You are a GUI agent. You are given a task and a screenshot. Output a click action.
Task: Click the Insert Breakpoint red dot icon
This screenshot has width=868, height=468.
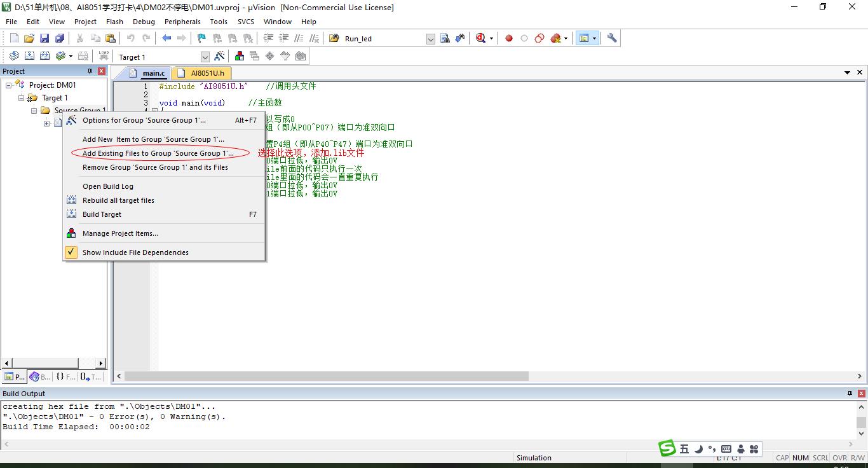point(509,38)
